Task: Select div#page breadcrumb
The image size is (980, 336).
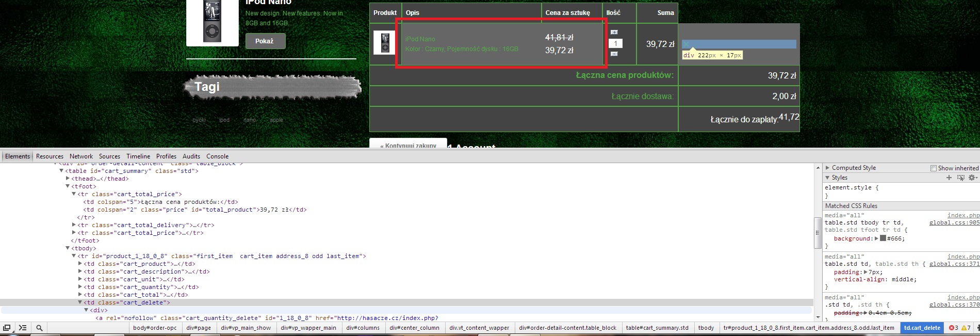Action: point(199,328)
